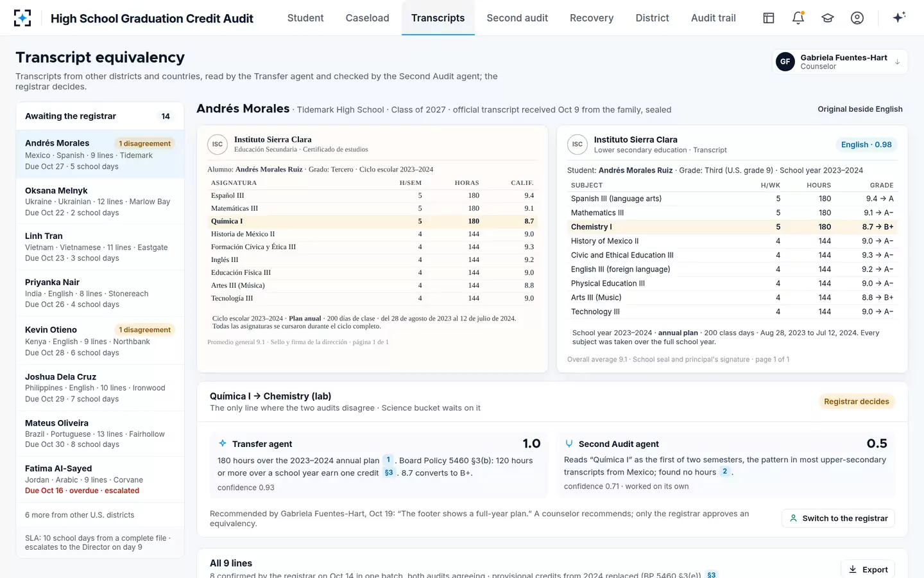Click the Second Audit agent icon
Image resolution: width=924 pixels, height=578 pixels.
569,444
